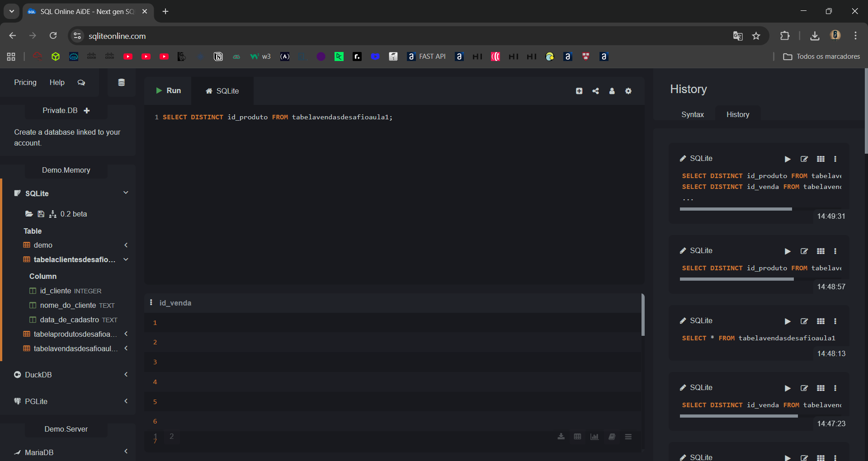Screen dimensions: 868x461
Task: Open the share icon in editor toolbar
Action: [595, 91]
